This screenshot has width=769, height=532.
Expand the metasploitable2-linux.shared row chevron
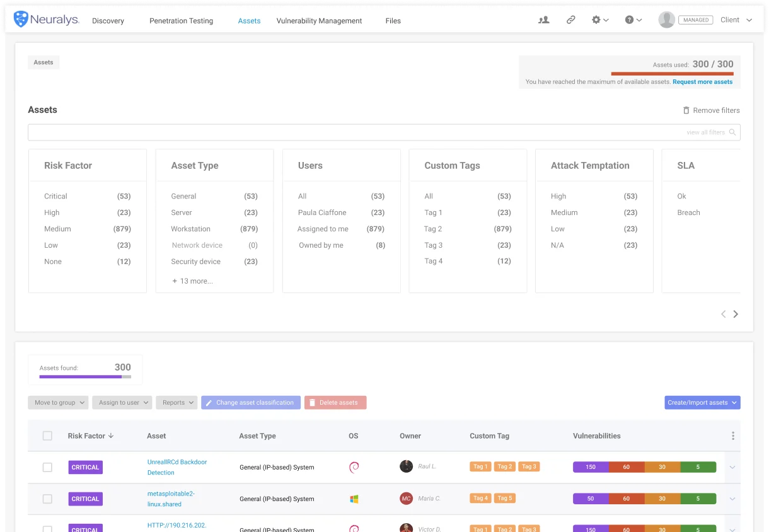(732, 499)
